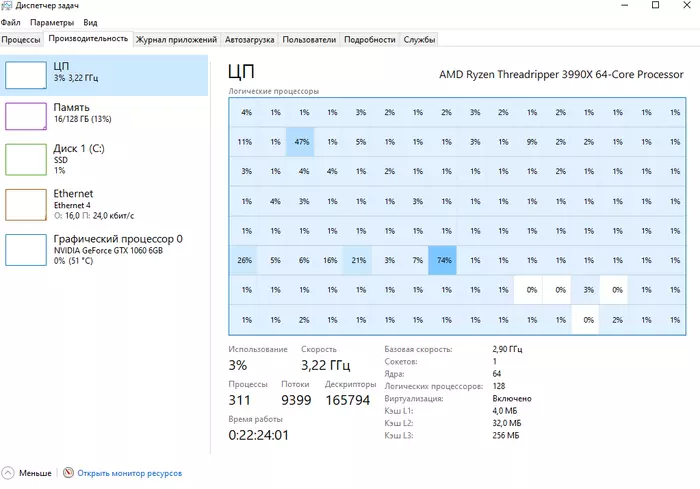This screenshot has width=700, height=489.
Task: Click the 256 МБ L3 cache value
Action: tap(506, 435)
